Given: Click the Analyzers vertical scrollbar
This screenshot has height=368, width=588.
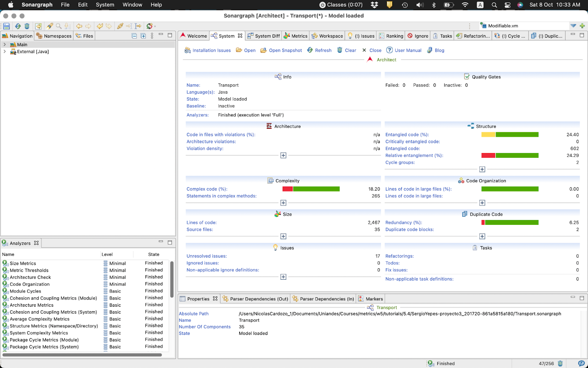Looking at the screenshot, I should [x=172, y=280].
